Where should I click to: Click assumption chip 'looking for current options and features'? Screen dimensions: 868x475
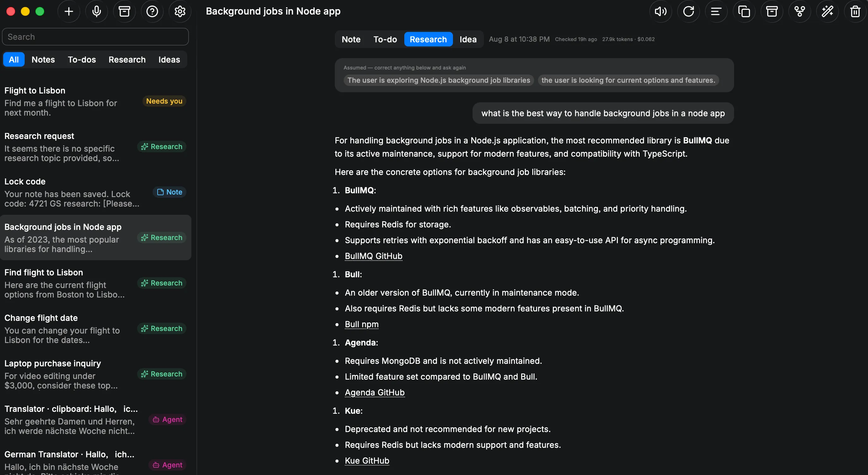[628, 80]
